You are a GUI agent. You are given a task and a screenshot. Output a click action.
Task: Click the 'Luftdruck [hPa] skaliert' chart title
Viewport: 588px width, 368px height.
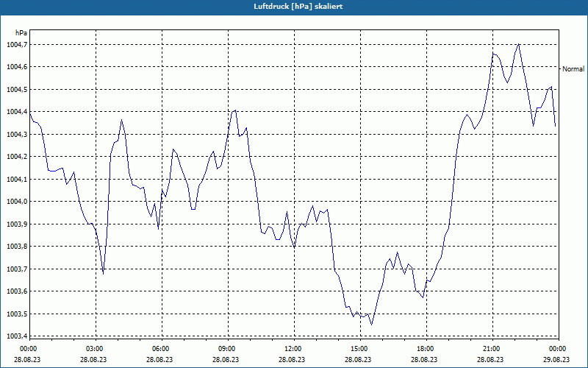[298, 7]
